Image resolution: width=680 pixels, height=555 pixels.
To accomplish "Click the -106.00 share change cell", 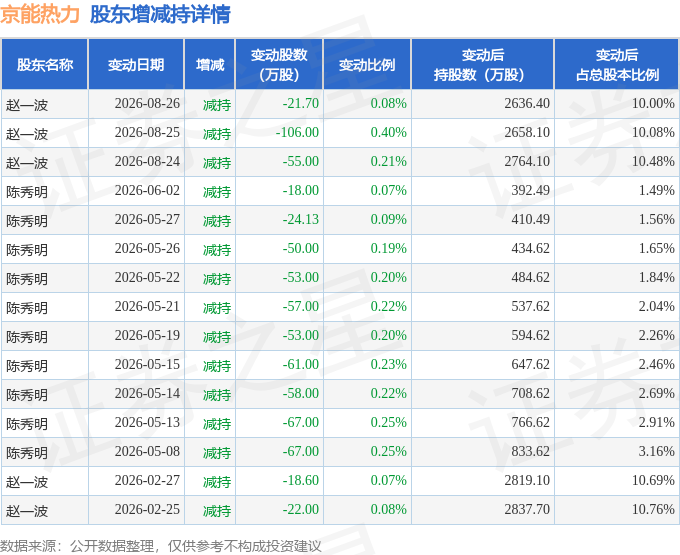I will click(x=297, y=133).
